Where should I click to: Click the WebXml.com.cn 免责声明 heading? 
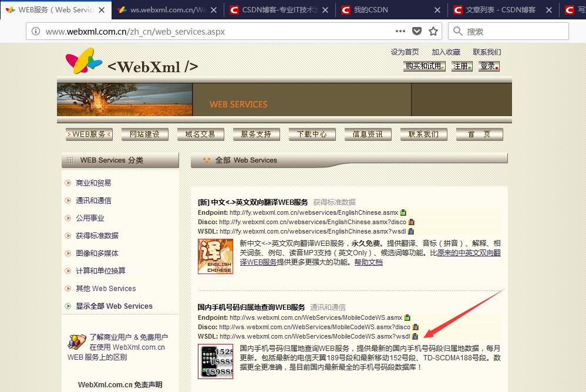[x=120, y=384]
